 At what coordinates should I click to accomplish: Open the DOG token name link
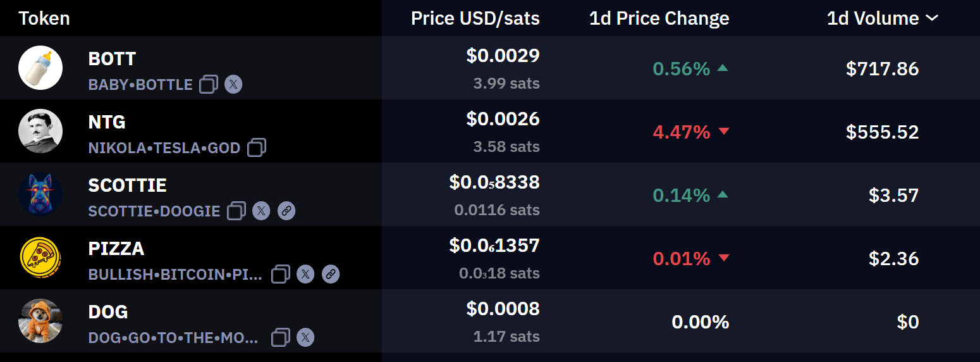(108, 312)
